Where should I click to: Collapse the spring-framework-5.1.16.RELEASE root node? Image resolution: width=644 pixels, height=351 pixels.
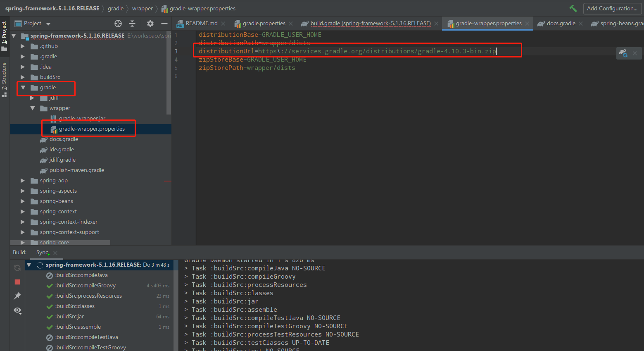click(14, 36)
